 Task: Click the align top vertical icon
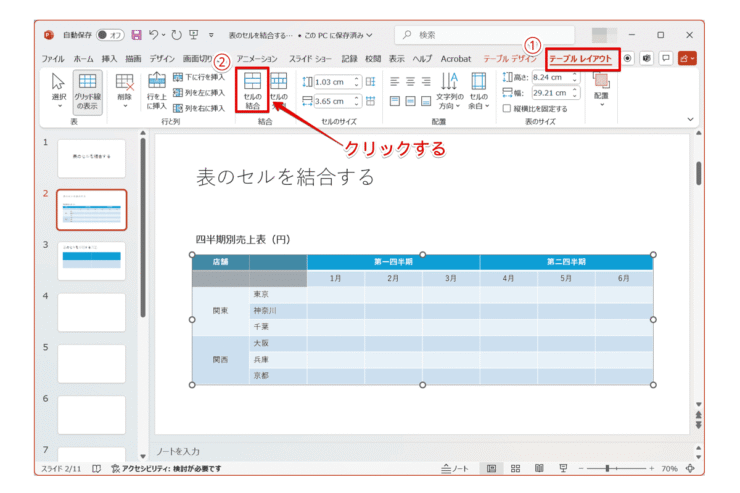pyautogui.click(x=395, y=101)
